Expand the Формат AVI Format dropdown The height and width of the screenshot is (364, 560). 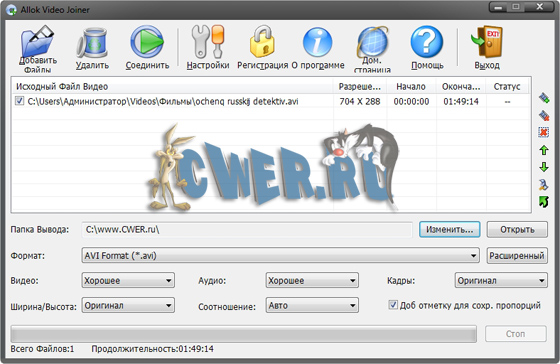coord(280,256)
